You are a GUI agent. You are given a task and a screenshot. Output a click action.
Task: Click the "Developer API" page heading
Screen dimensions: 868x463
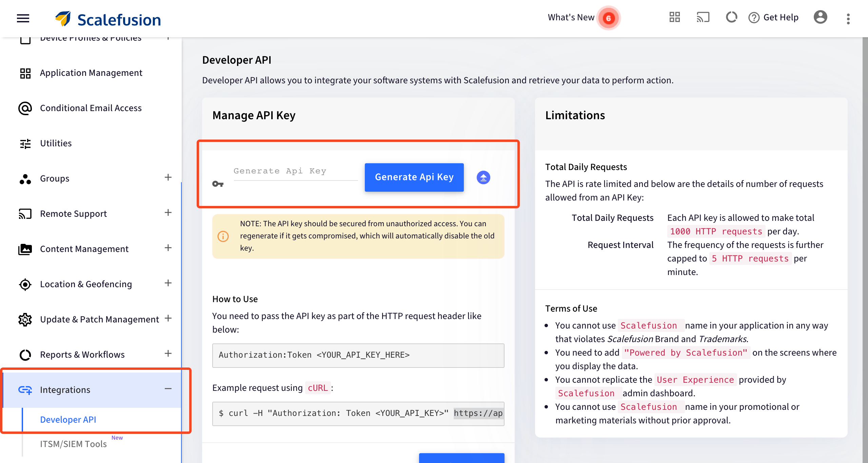pos(237,60)
